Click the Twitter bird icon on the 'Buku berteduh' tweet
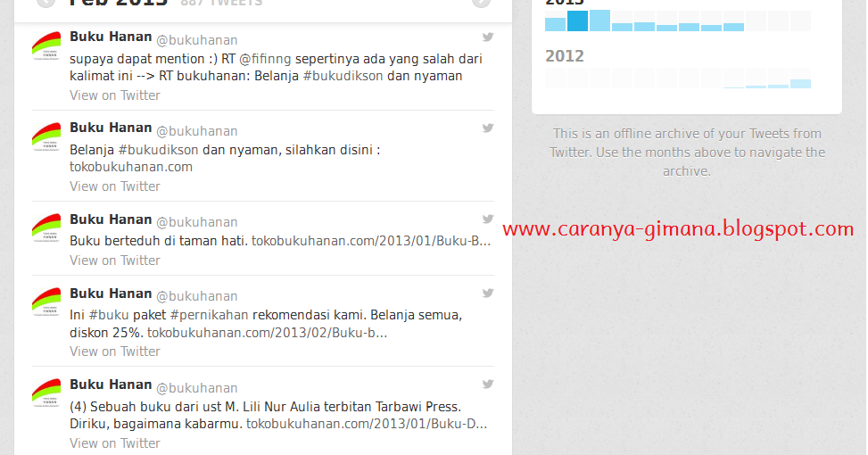Screen dimensions: 868x455 tap(487, 219)
